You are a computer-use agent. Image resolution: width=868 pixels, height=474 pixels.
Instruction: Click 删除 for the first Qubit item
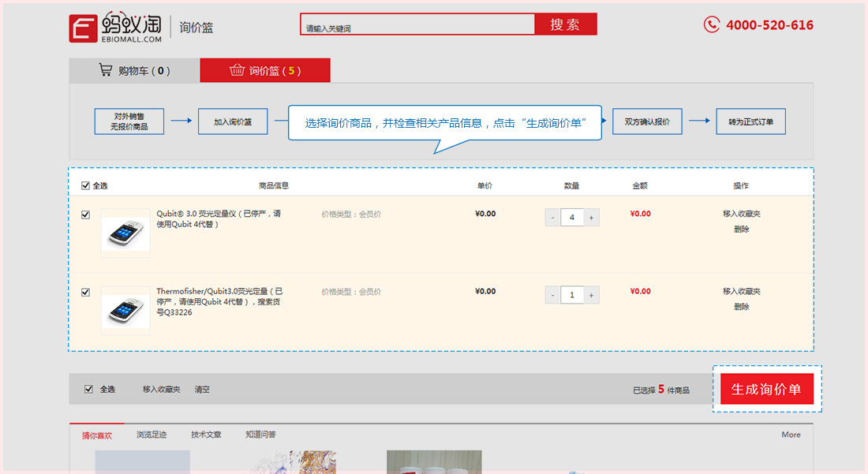741,229
